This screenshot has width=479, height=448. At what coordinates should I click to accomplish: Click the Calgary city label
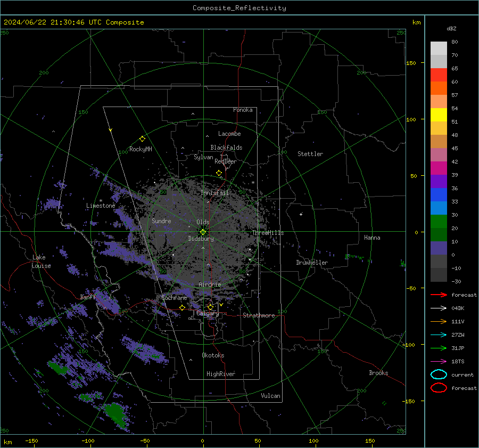point(208,313)
